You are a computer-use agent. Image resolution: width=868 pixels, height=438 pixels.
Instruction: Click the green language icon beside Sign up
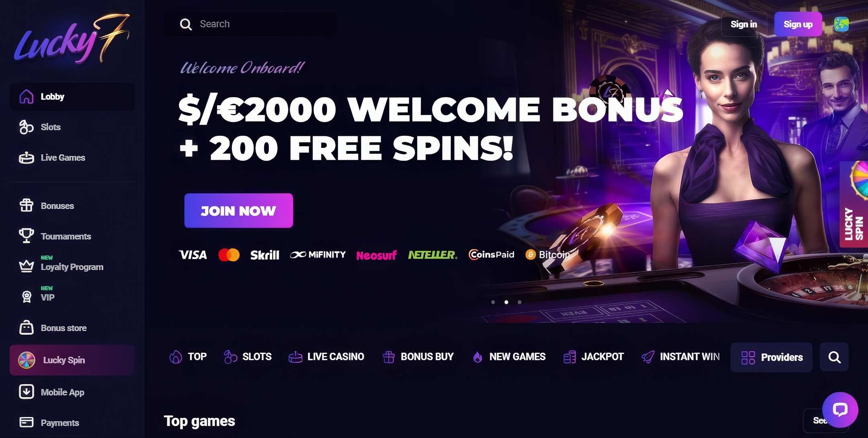(x=841, y=24)
